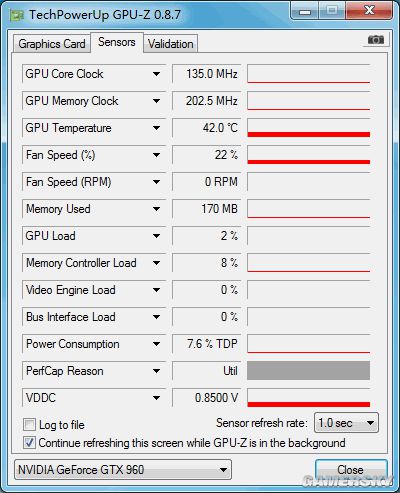Enable the Log to file checkbox

29,425
